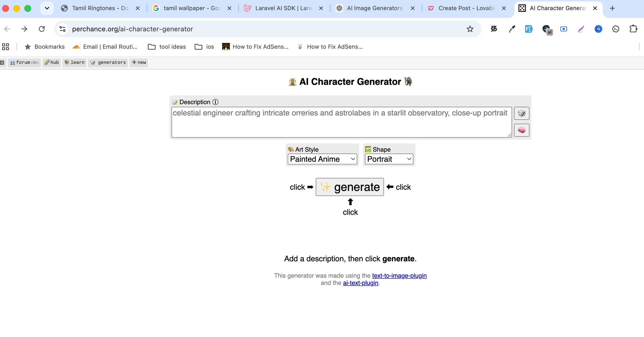Open first How to Fix AdSens bookmark
Viewport: 644px width, 337px height.
click(x=255, y=47)
